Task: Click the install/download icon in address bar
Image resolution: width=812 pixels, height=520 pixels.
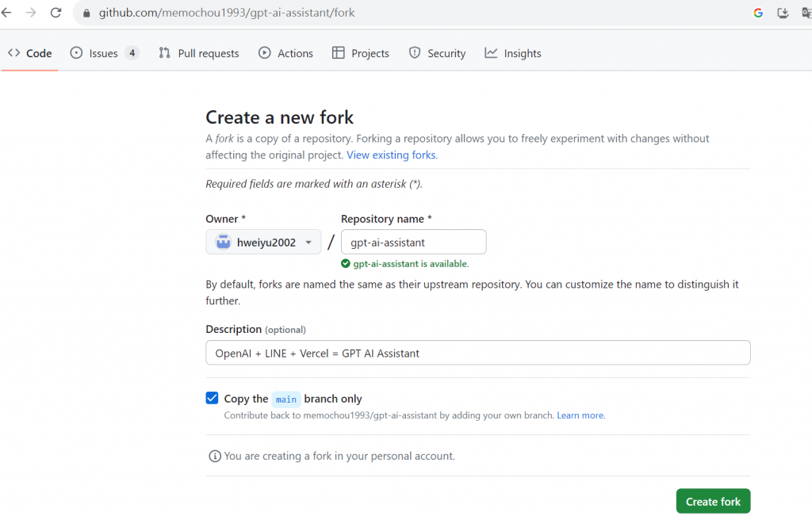Action: point(783,13)
